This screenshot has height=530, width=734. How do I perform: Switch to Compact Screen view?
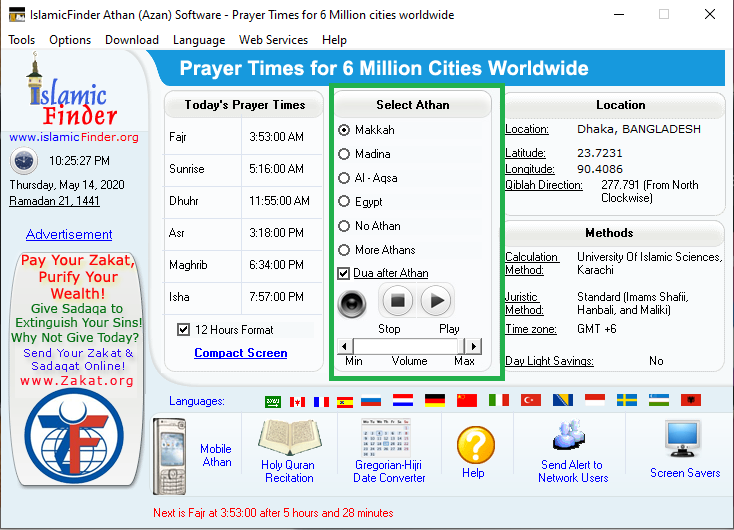(241, 353)
